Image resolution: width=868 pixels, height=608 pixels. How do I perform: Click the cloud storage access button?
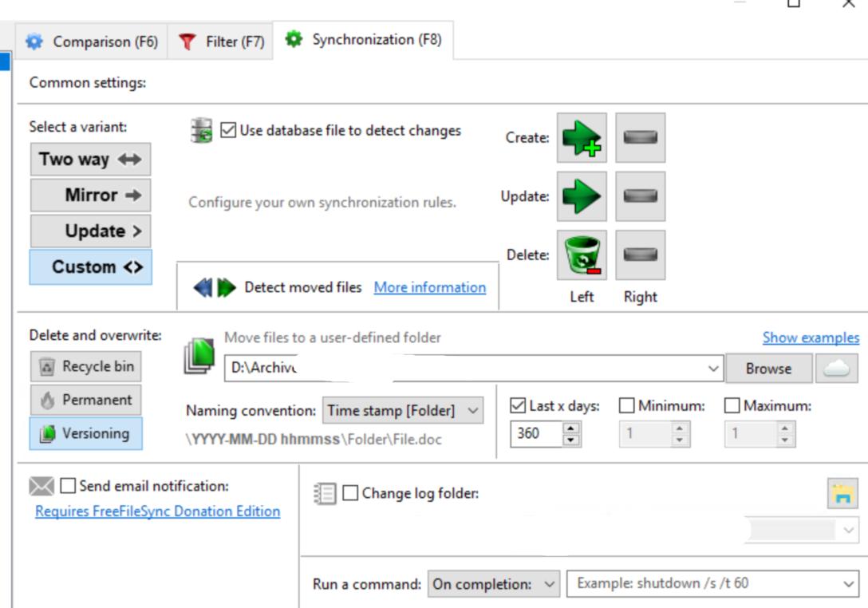836,369
